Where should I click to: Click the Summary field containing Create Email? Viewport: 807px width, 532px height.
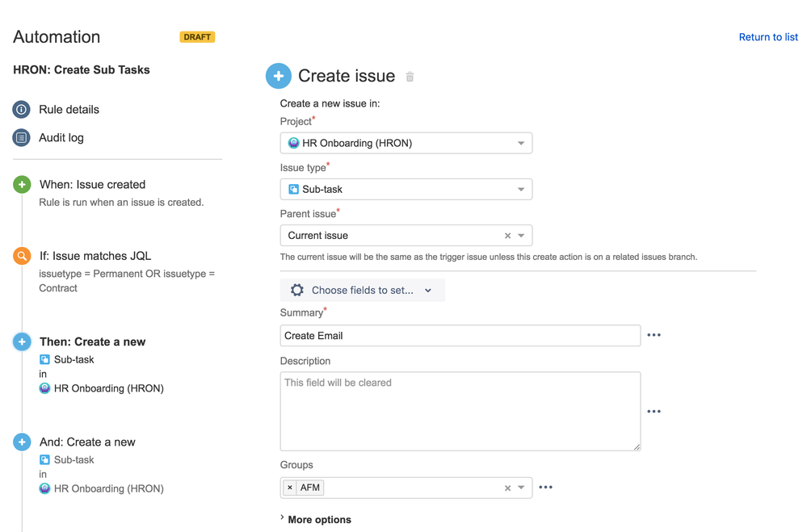pyautogui.click(x=460, y=336)
